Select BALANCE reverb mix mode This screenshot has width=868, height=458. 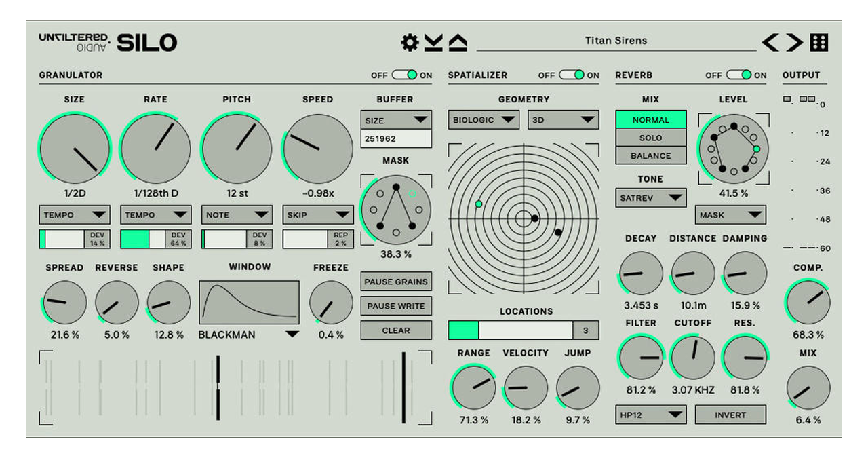point(650,155)
